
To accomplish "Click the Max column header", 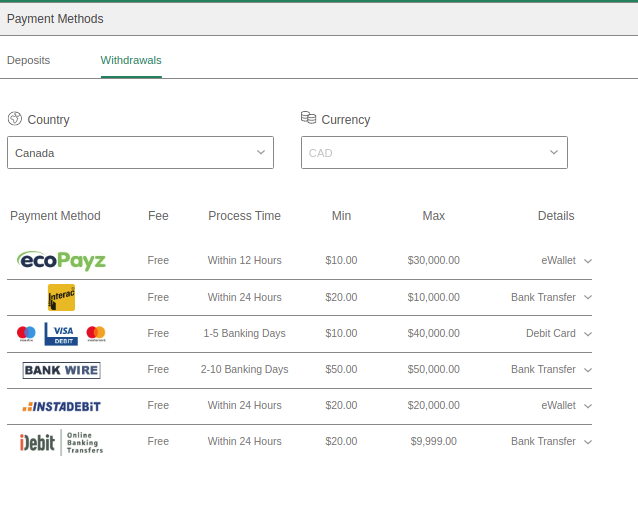I will [434, 216].
